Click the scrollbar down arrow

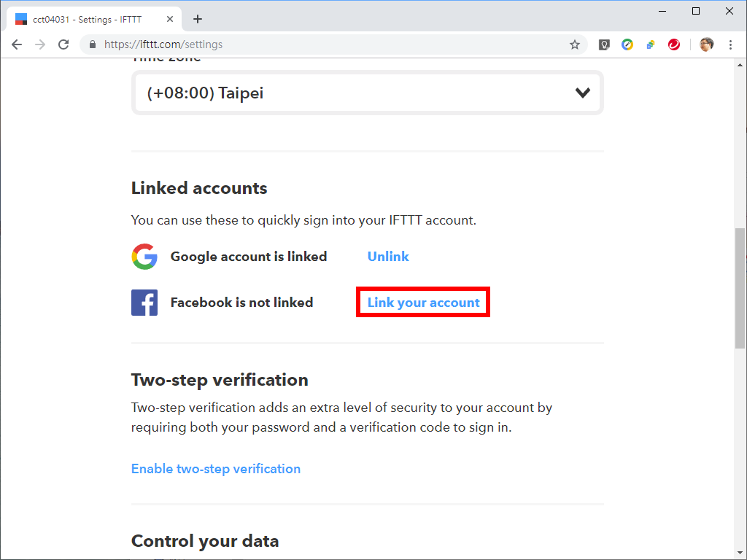tap(740, 553)
